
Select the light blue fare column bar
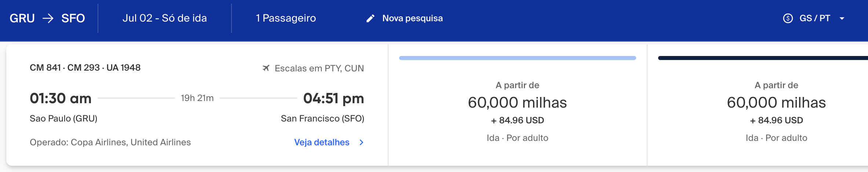[517, 58]
